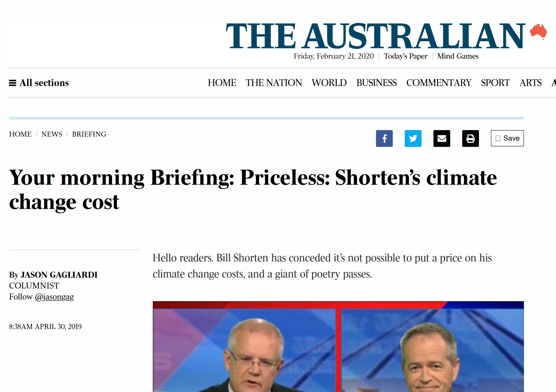Share article on Facebook
Screen dimensions: 556x392
384,138
